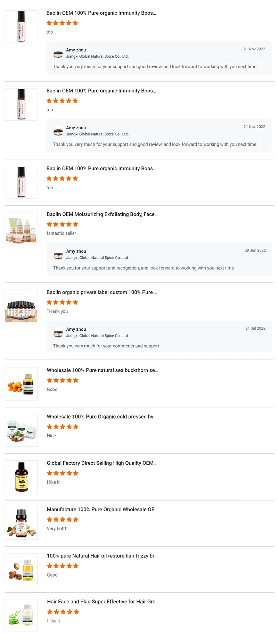Open coconut oil jugs product thumbnail
The width and height of the screenshot is (278, 644).
coord(21,430)
